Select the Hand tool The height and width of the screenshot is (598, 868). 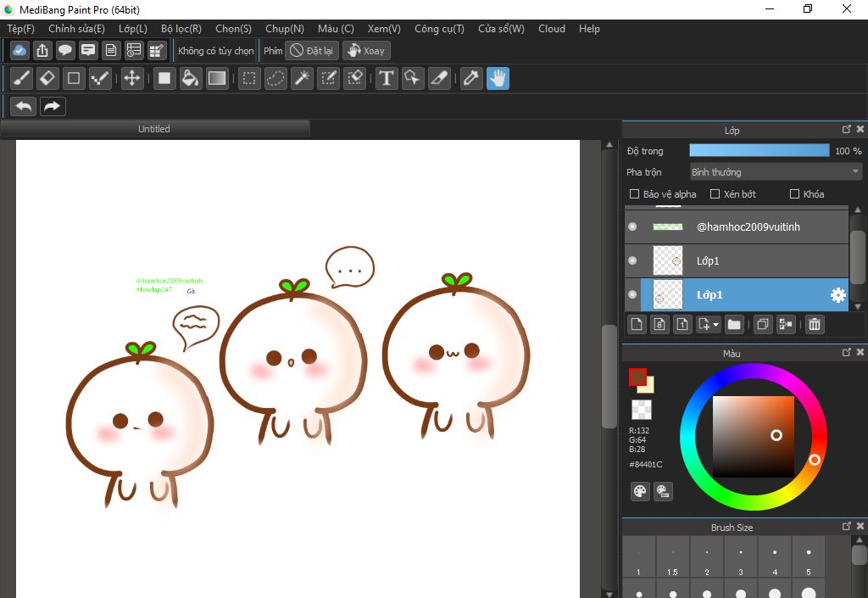pyautogui.click(x=498, y=78)
